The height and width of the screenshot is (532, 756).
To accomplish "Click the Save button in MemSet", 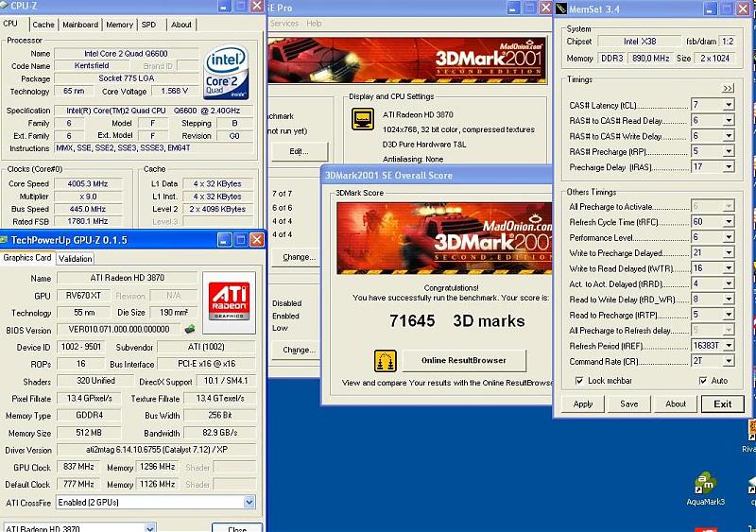I will [x=629, y=403].
